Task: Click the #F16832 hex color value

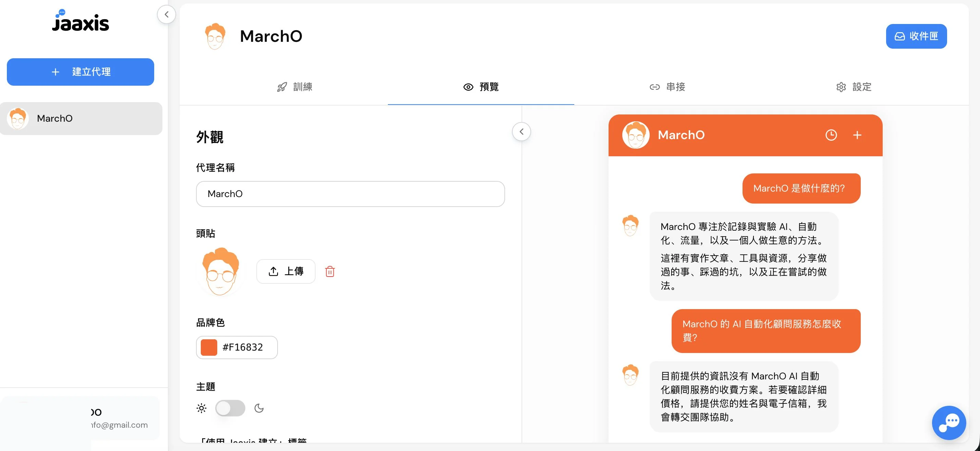Action: coord(243,347)
